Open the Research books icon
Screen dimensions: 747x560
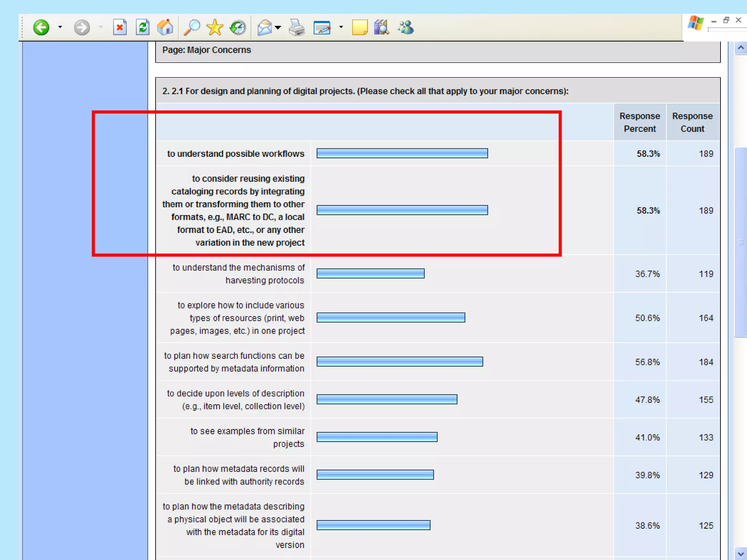coord(382,27)
